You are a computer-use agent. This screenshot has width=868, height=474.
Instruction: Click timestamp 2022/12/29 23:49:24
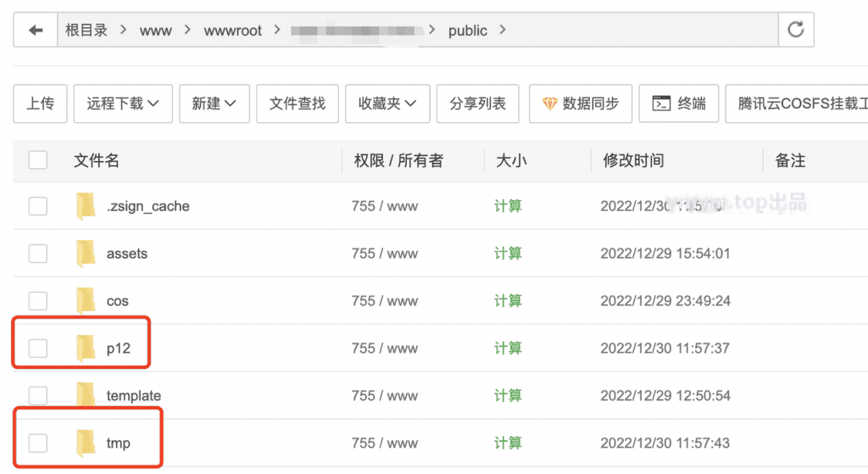(665, 301)
